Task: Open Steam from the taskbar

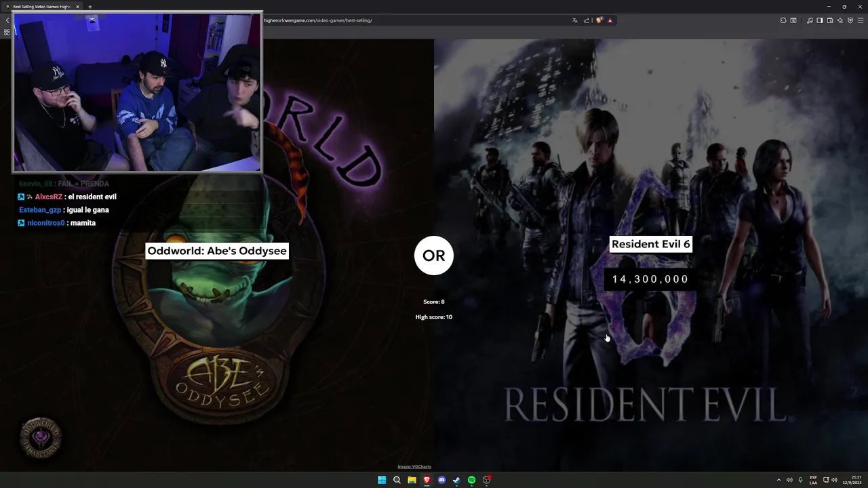Action: point(456,480)
